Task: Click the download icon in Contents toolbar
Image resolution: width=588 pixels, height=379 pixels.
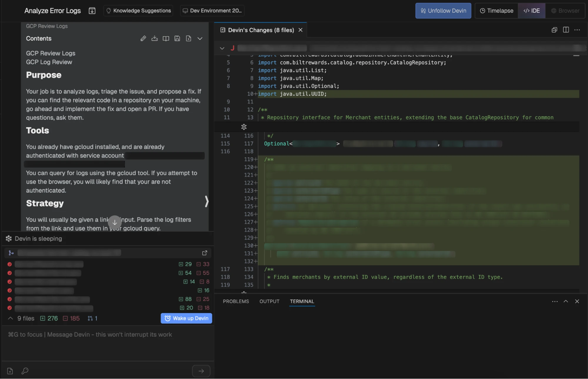Action: tap(154, 39)
